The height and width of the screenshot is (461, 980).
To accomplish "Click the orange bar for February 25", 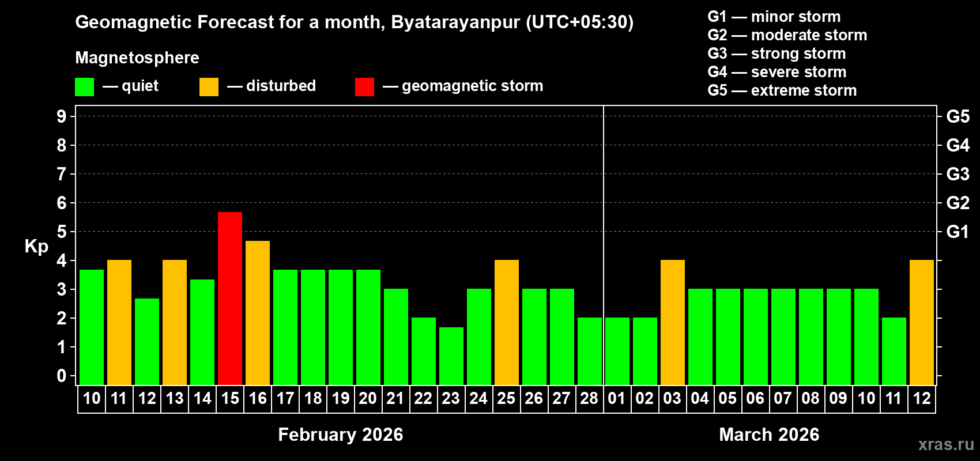I will (x=507, y=323).
